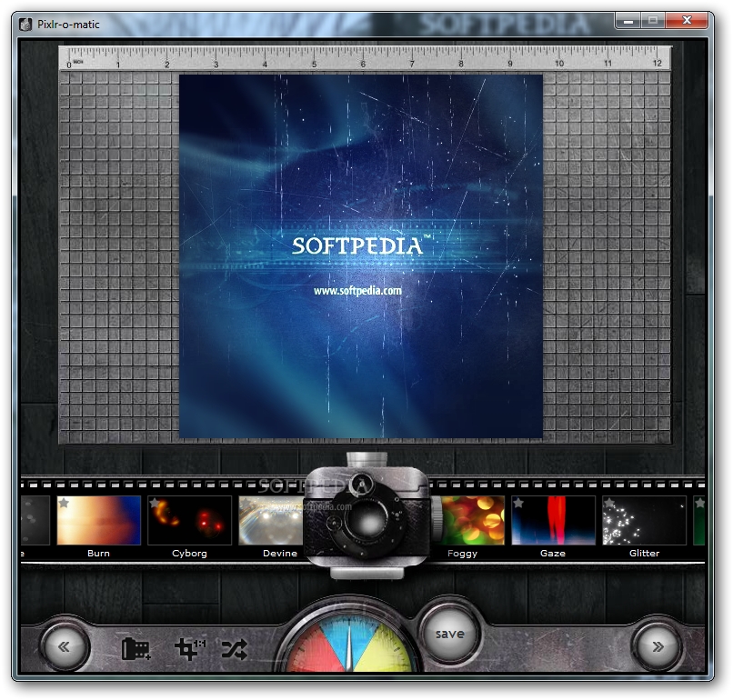Favorite the Devine overlay with its star
The width and height of the screenshot is (733, 700).
click(246, 503)
